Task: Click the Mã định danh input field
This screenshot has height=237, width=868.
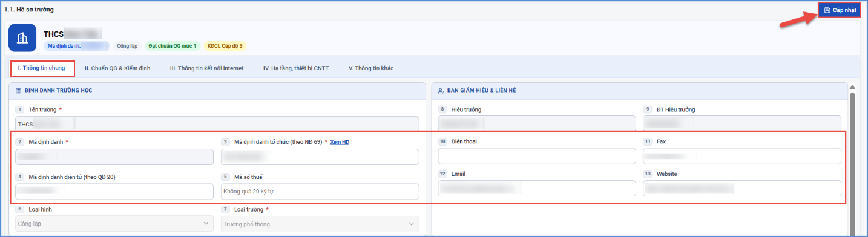Action: [x=114, y=157]
